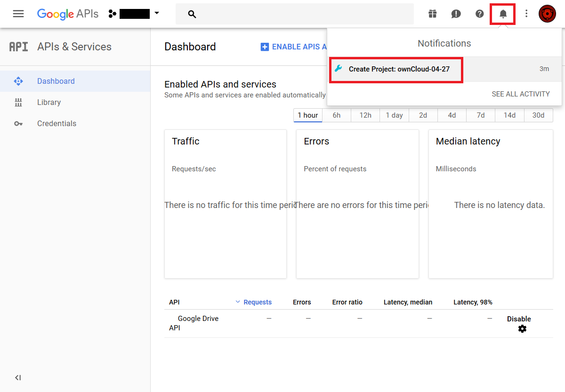The image size is (565, 392).
Task: Select the 30d time range
Action: (538, 115)
